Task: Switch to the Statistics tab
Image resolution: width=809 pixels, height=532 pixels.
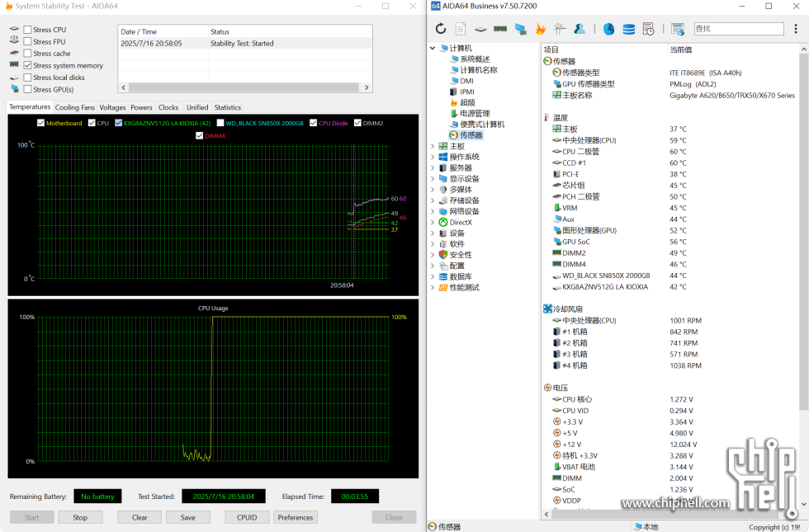Action: click(x=228, y=107)
